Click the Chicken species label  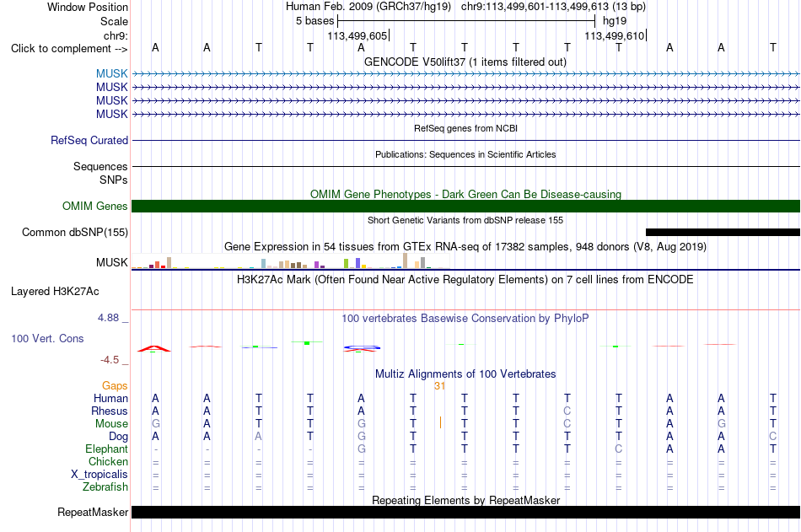click(108, 461)
